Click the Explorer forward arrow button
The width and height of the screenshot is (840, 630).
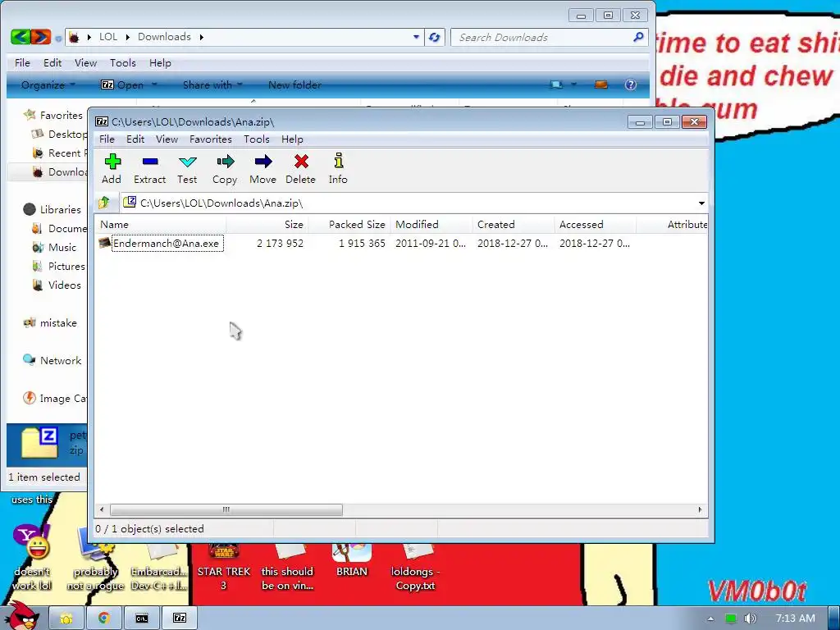click(41, 36)
